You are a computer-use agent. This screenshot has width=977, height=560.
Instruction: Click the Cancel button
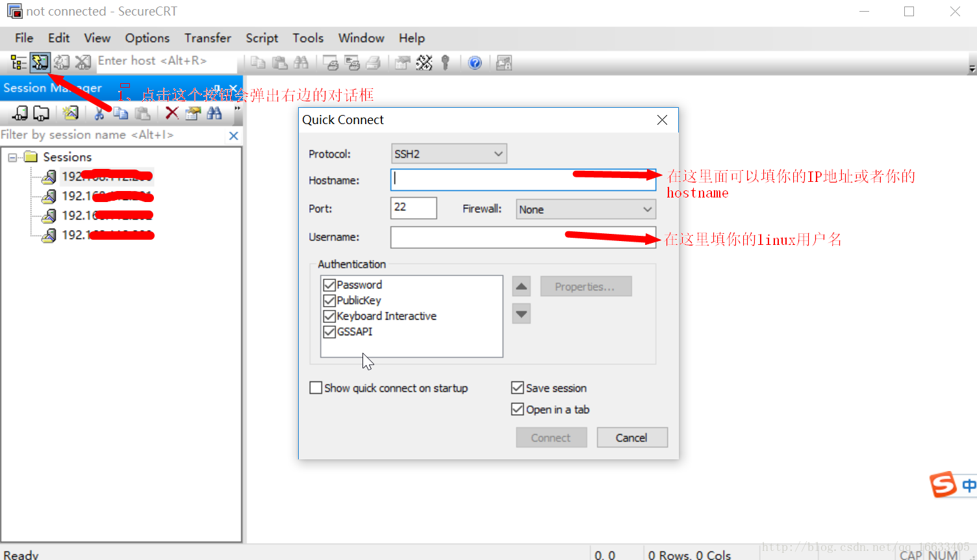pyautogui.click(x=632, y=437)
